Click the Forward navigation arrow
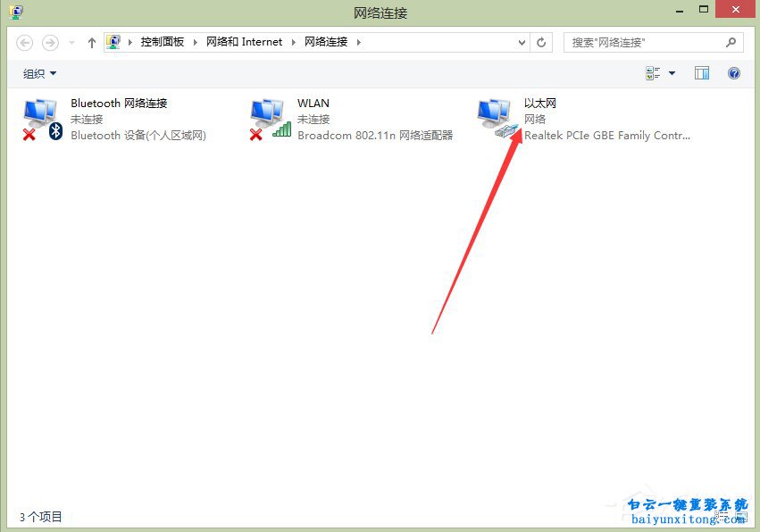This screenshot has width=760, height=532. point(51,42)
